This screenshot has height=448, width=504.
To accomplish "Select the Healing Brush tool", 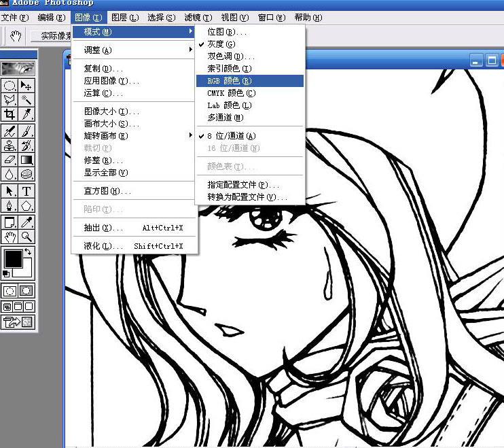I will [x=10, y=131].
